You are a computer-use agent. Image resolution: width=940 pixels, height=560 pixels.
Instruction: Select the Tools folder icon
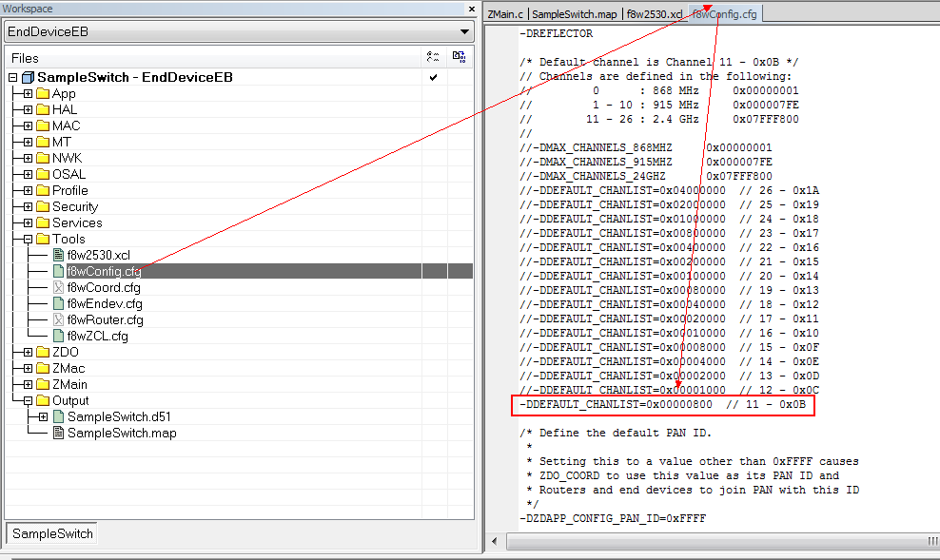[43, 239]
